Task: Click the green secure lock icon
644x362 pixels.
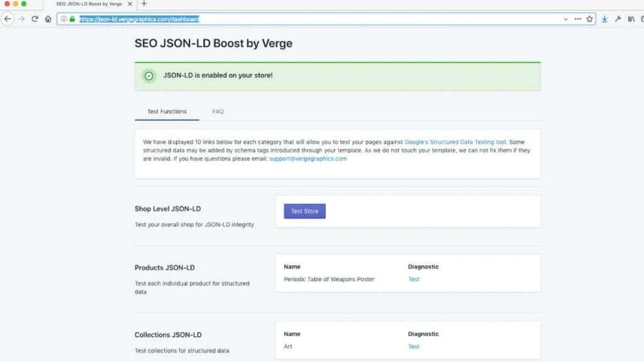Action: tap(72, 19)
